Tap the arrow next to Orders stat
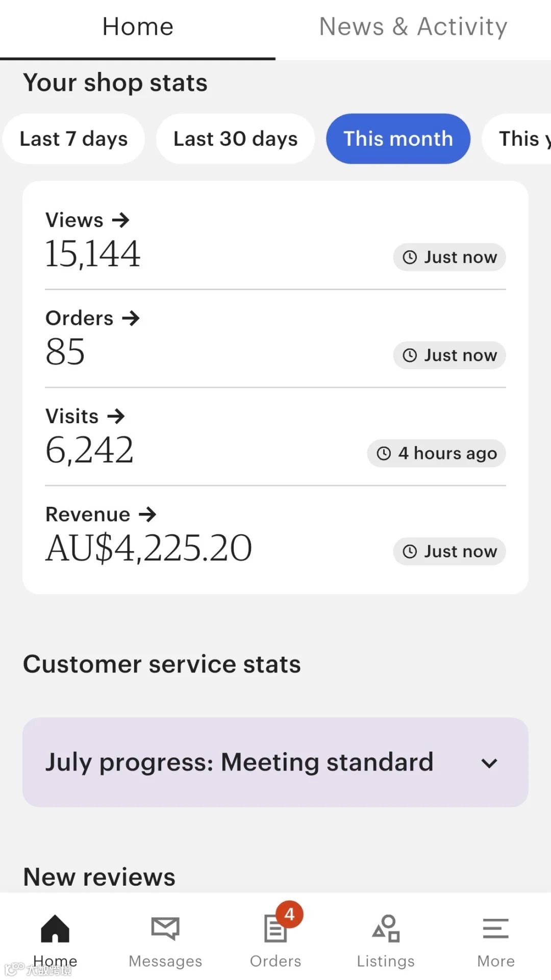This screenshot has height=980, width=551. 131,318
